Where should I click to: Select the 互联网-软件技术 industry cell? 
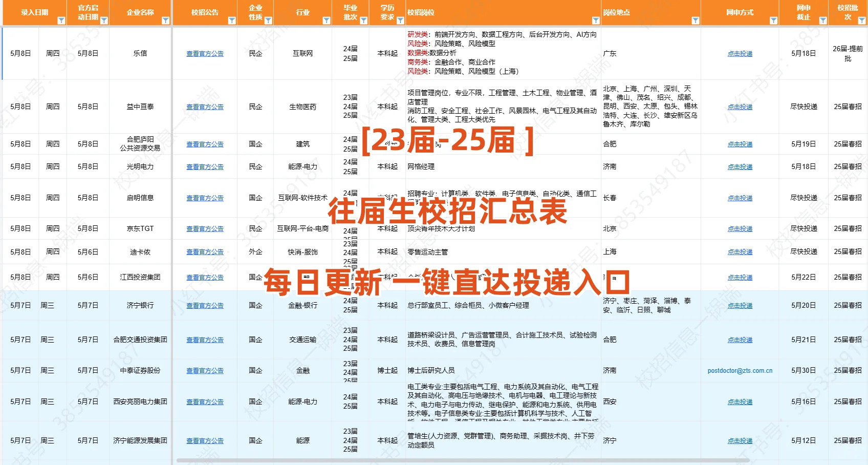coord(302,198)
